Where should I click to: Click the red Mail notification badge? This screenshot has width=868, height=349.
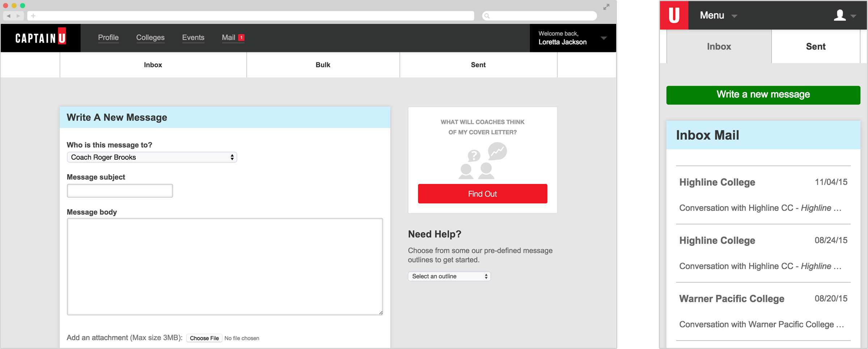point(241,38)
